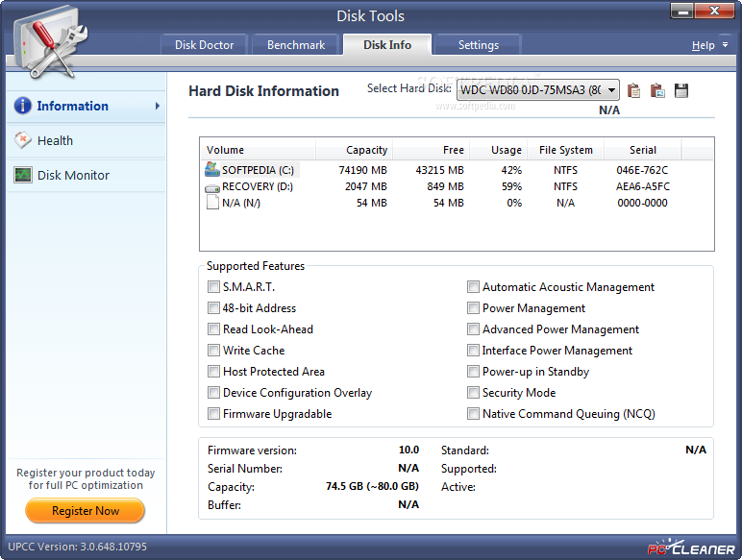Switch to the Benchmark tab
This screenshot has width=742, height=560.
point(296,45)
